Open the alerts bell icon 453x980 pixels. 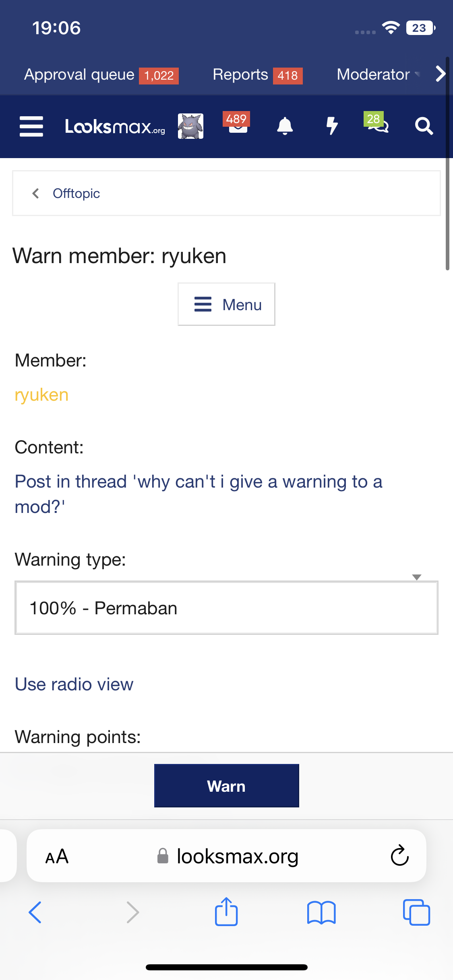[285, 126]
